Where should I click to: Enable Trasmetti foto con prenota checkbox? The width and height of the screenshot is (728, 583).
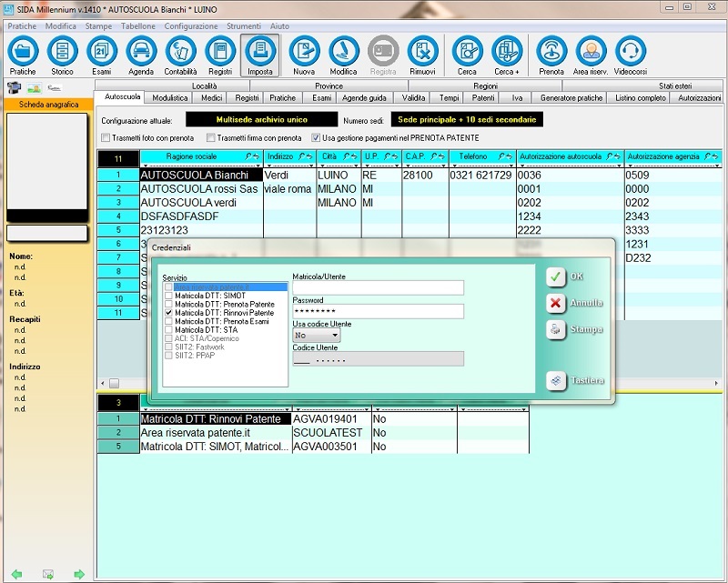point(106,138)
